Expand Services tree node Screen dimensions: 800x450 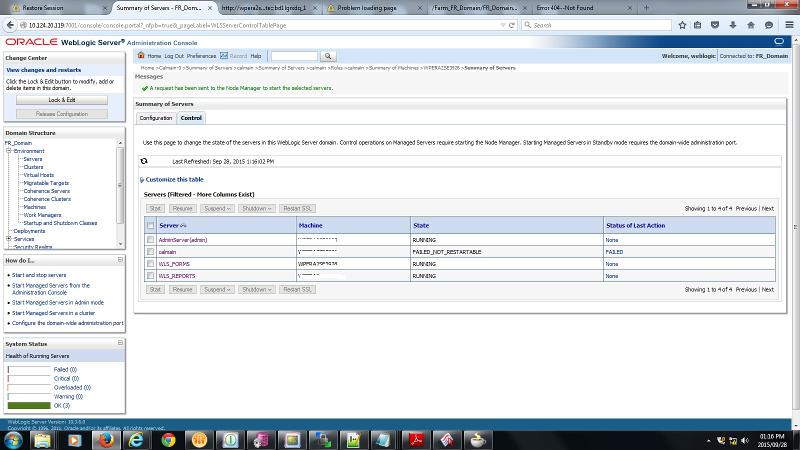9,239
